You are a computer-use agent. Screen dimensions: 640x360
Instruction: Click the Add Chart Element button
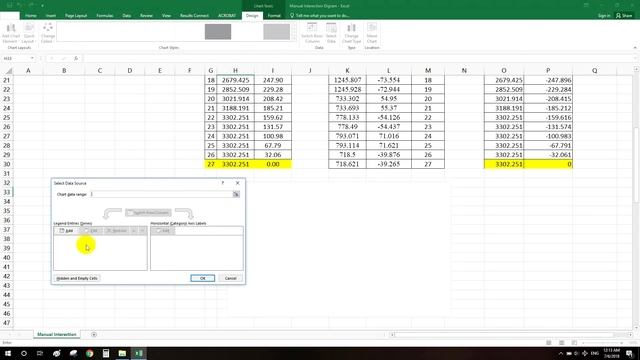click(x=11, y=33)
